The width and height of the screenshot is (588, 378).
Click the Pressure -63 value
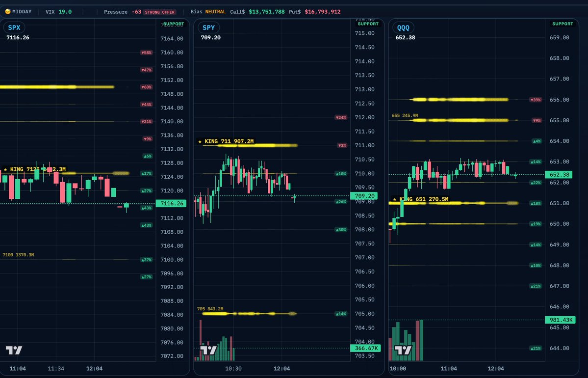(x=136, y=12)
